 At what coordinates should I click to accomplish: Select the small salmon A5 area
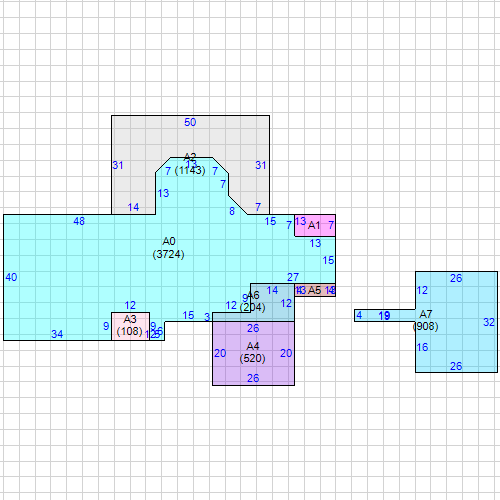315,290
